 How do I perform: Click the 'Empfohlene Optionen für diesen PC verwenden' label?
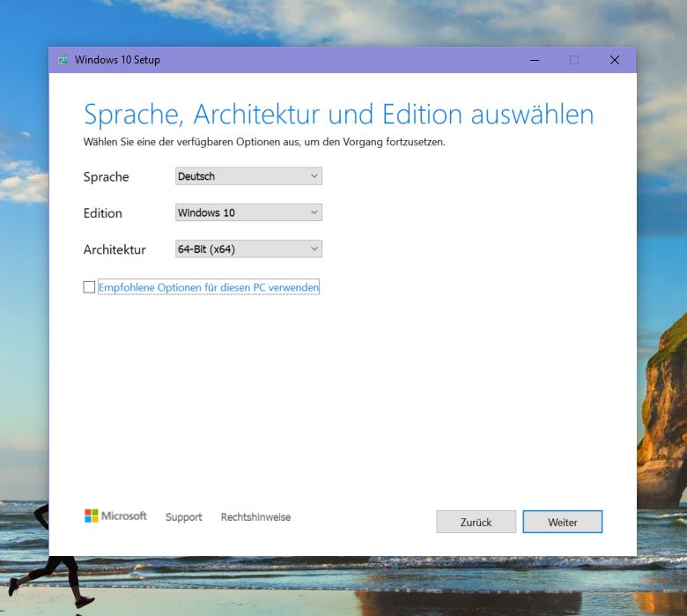[x=209, y=287]
